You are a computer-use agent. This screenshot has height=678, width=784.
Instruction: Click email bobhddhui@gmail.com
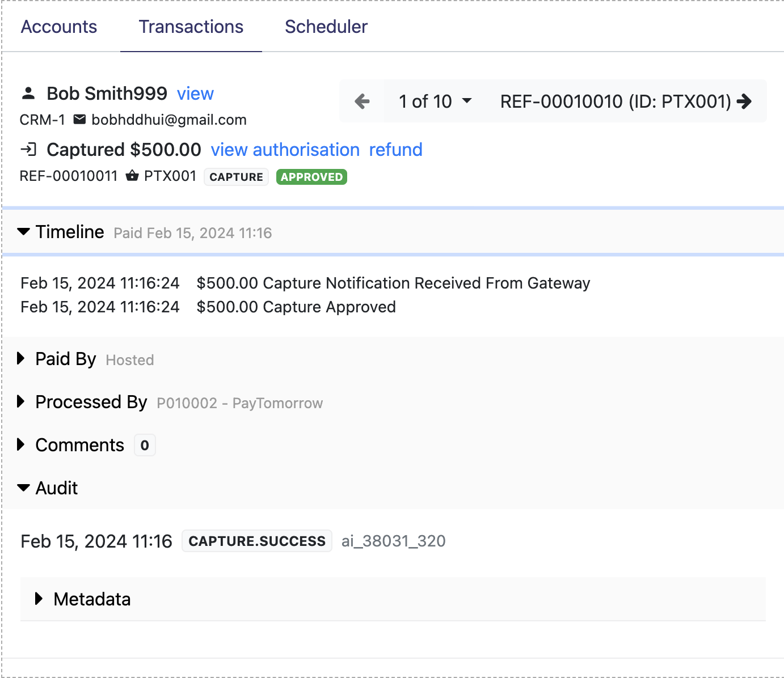[x=169, y=120]
